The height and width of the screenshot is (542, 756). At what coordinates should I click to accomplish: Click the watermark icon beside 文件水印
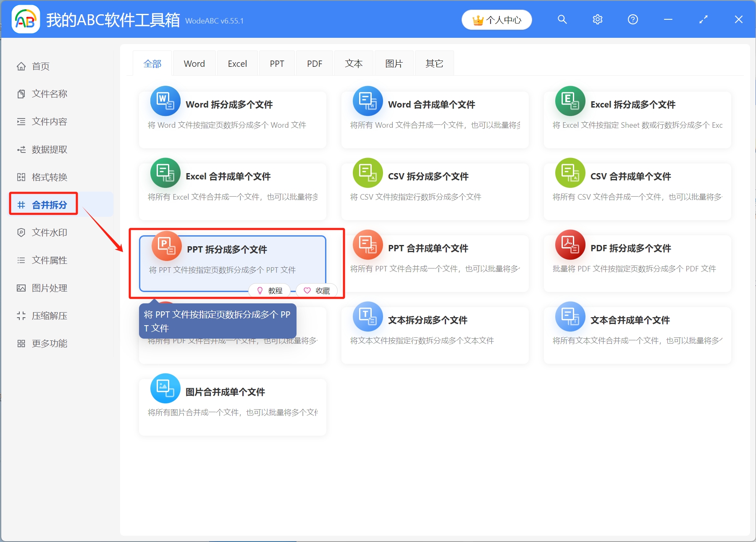click(21, 233)
